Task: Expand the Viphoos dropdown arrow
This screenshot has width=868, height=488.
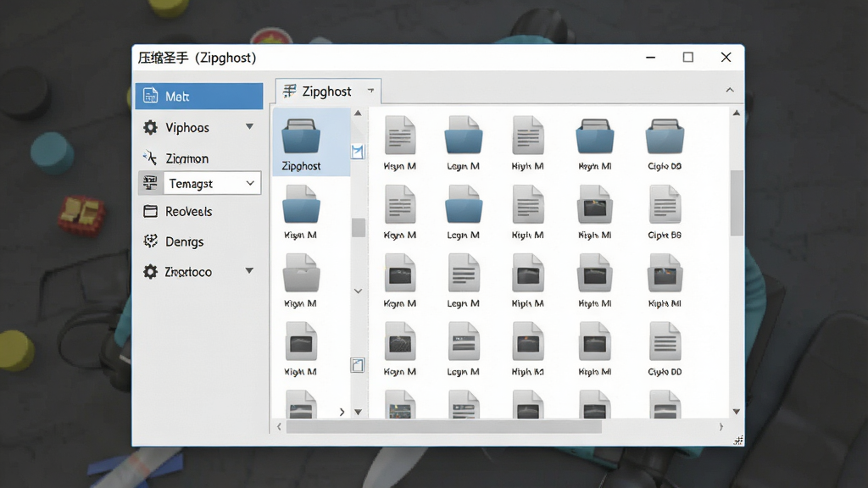Action: click(x=250, y=127)
